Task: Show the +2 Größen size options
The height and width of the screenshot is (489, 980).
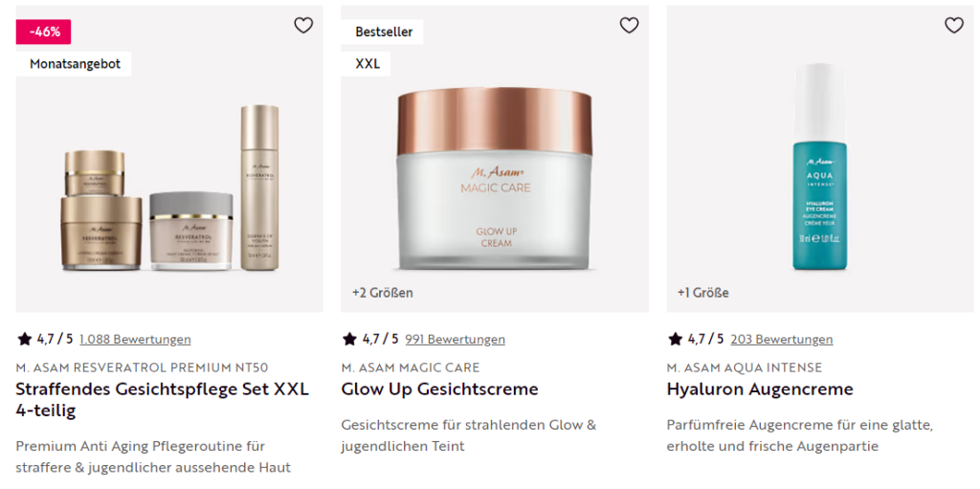Action: point(383,293)
